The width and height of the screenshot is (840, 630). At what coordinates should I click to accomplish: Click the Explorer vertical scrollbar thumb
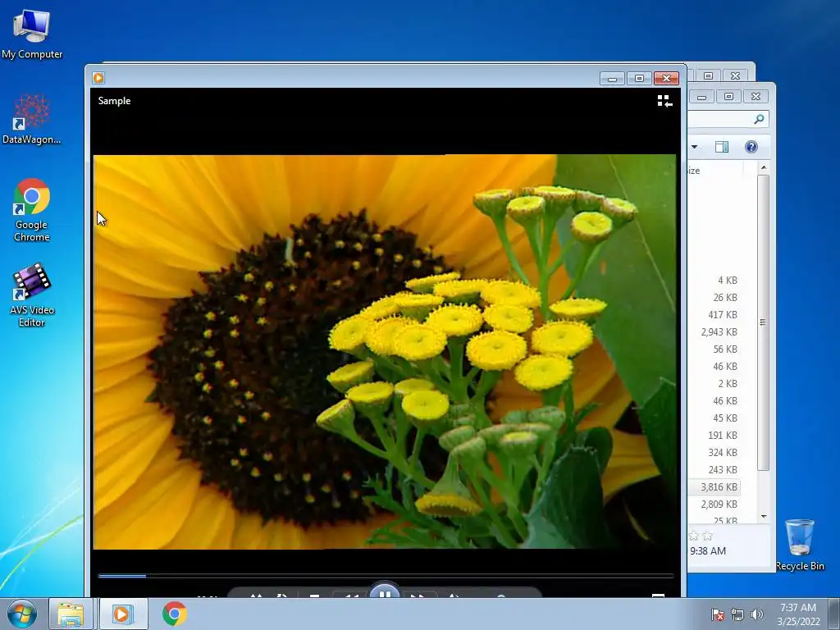pyautogui.click(x=764, y=322)
